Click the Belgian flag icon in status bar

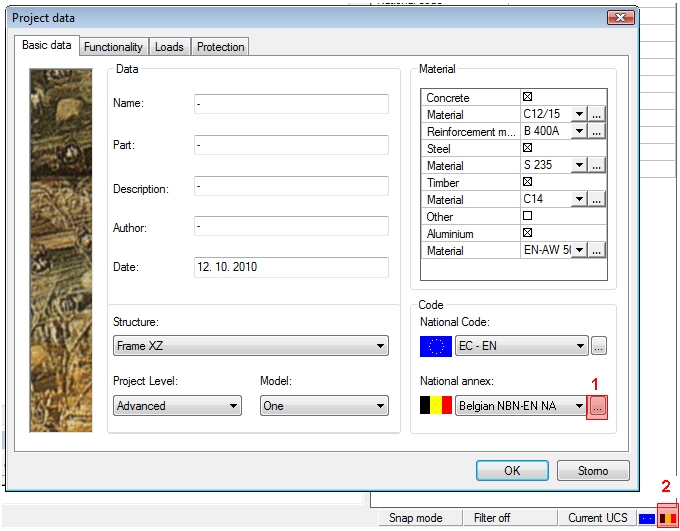[667, 518]
